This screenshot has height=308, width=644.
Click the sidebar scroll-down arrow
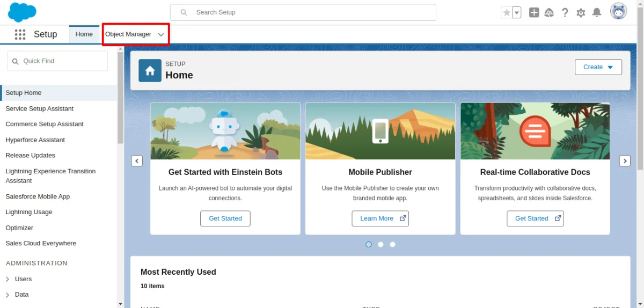pos(121,304)
